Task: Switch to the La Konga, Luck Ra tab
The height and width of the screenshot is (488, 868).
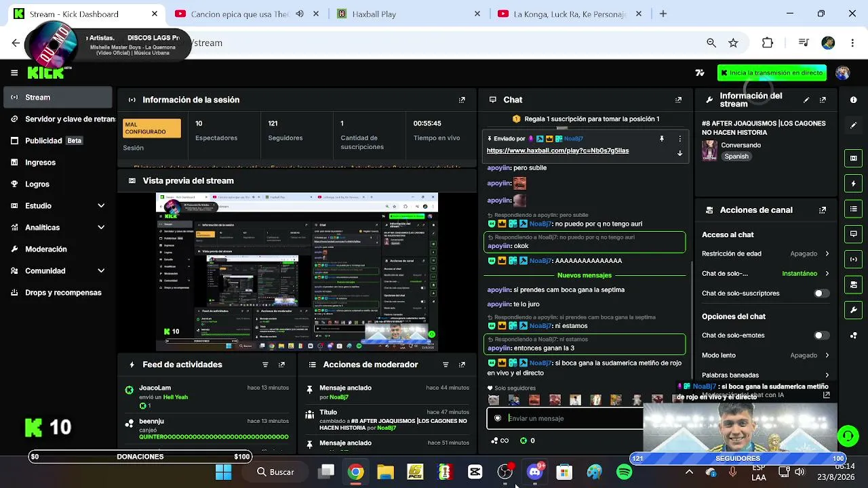Action: pyautogui.click(x=569, y=14)
